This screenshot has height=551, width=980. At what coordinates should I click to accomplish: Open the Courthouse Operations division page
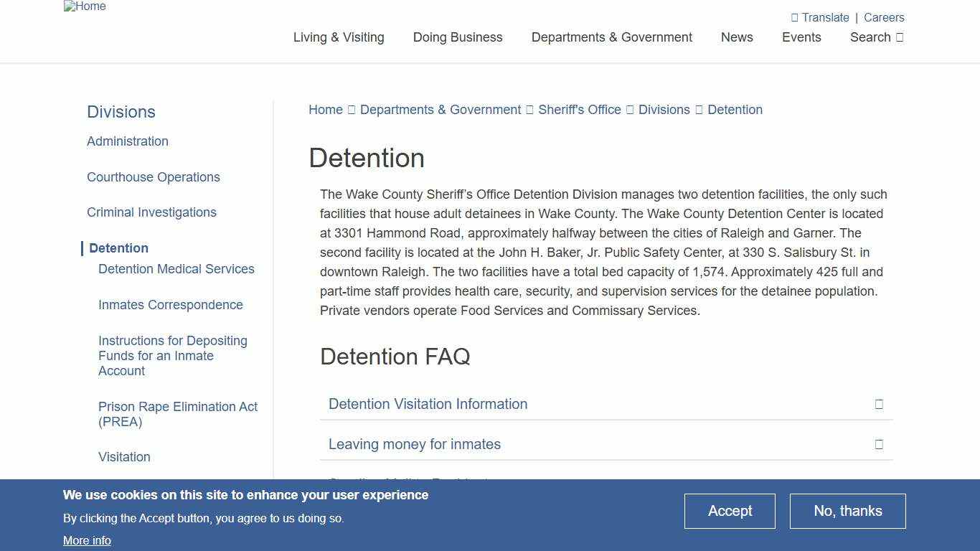click(154, 177)
